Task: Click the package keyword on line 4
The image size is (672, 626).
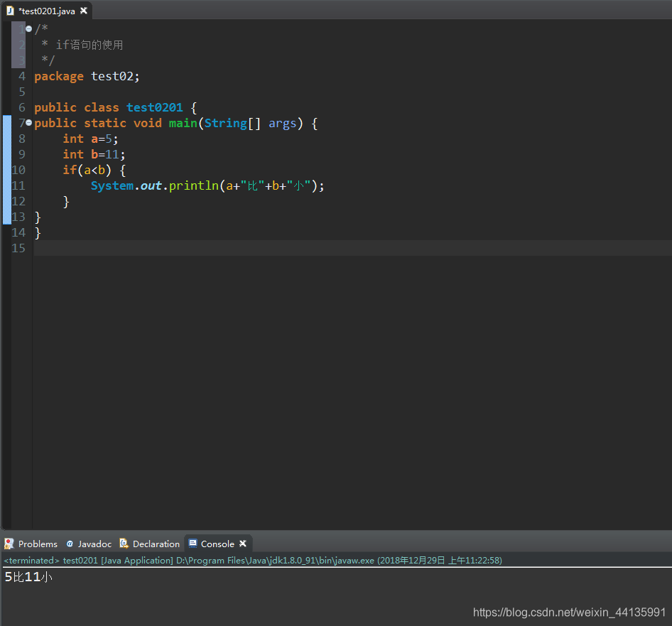Action: [59, 76]
